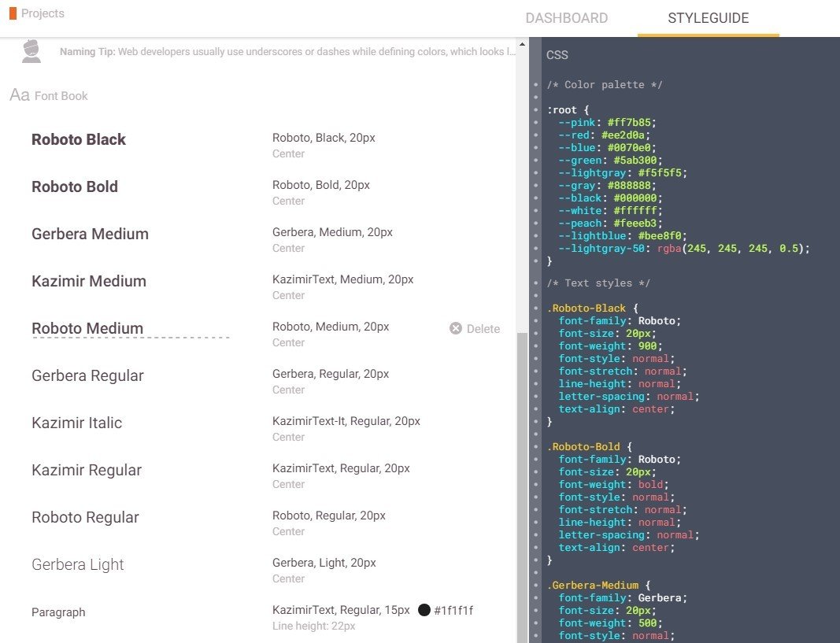Select the Kazimir Italic style name
This screenshot has width=840, height=643.
[x=76, y=423]
